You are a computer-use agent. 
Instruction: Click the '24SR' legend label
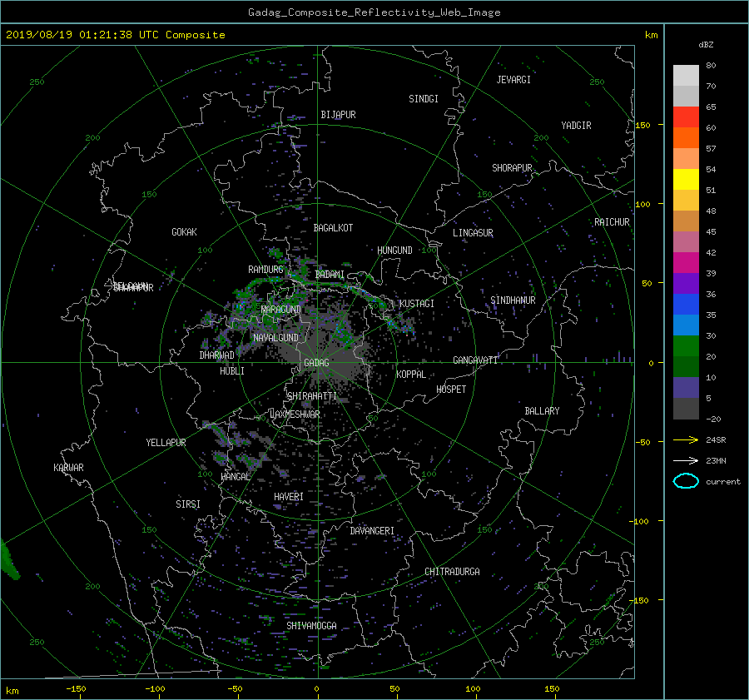coord(716,439)
